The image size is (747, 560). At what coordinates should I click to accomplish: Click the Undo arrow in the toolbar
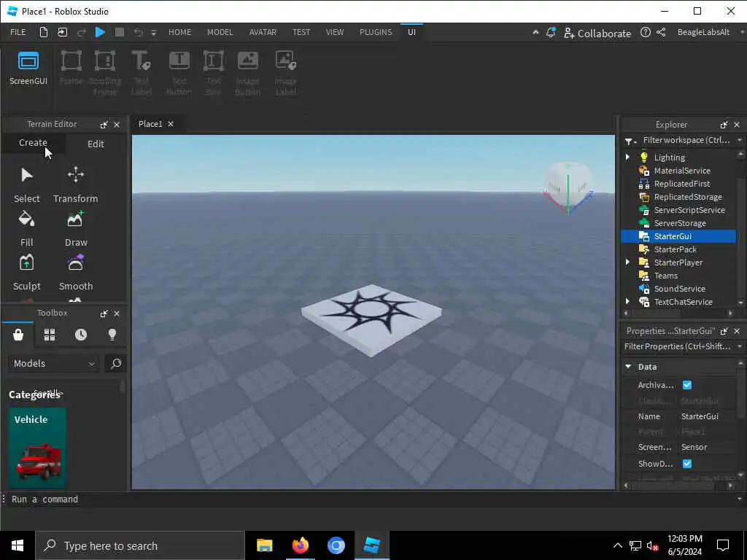click(138, 32)
